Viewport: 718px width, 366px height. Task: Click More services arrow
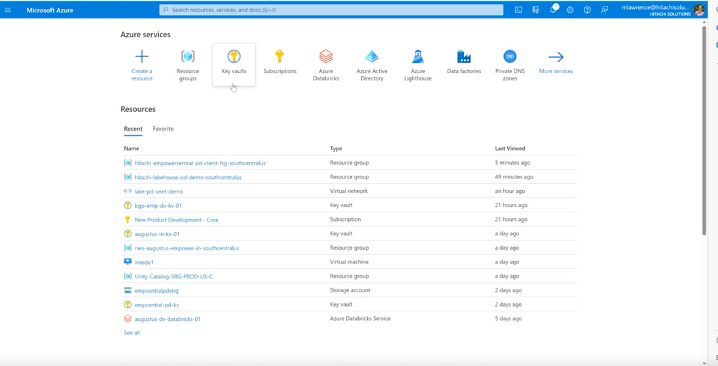(556, 56)
